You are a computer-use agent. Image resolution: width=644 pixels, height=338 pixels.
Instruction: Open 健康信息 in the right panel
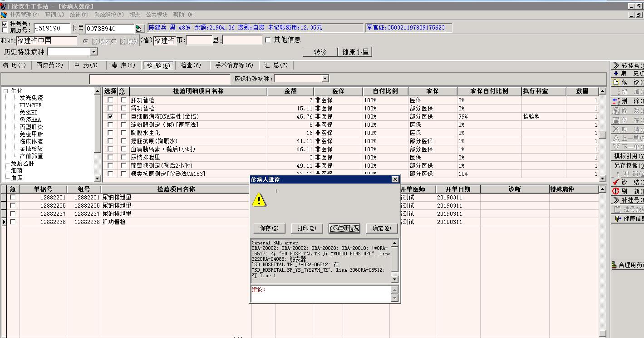pos(628,219)
